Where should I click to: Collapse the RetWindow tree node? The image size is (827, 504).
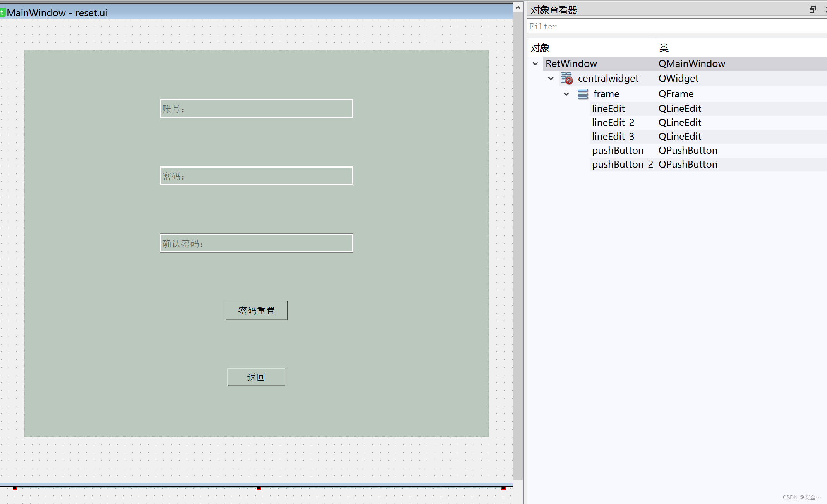coord(535,63)
